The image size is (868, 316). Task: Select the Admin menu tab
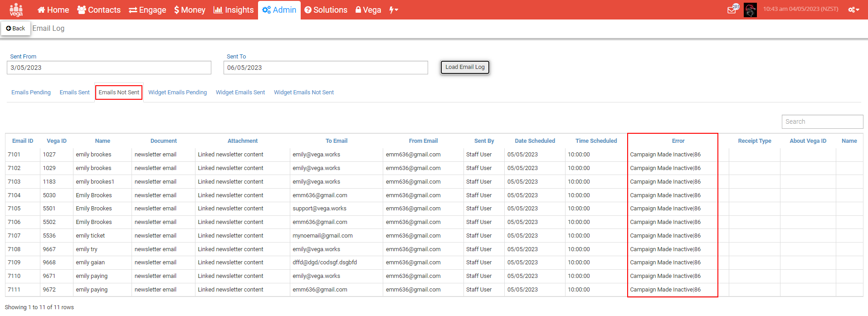click(x=279, y=10)
